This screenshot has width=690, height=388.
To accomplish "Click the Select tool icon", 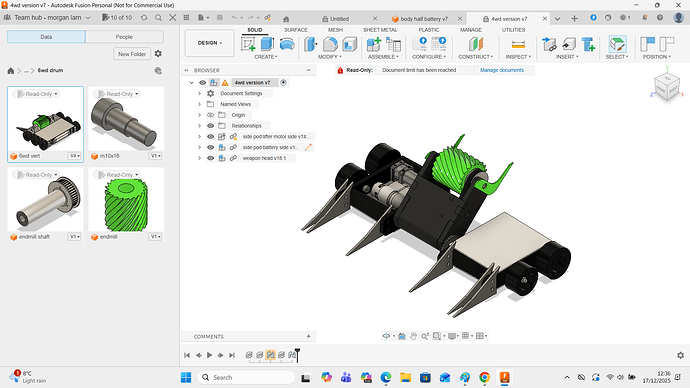I will [617, 44].
